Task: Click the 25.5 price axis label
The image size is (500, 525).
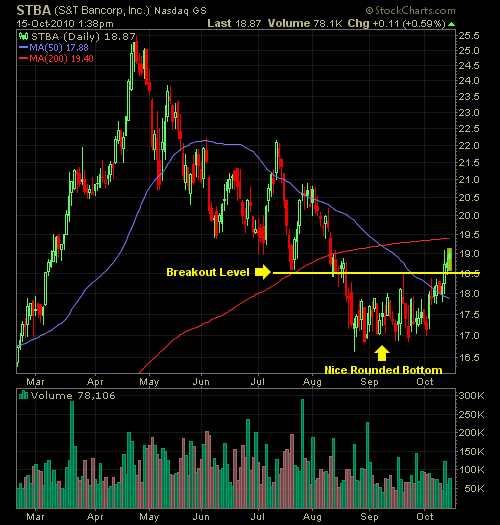Action: 469,35
